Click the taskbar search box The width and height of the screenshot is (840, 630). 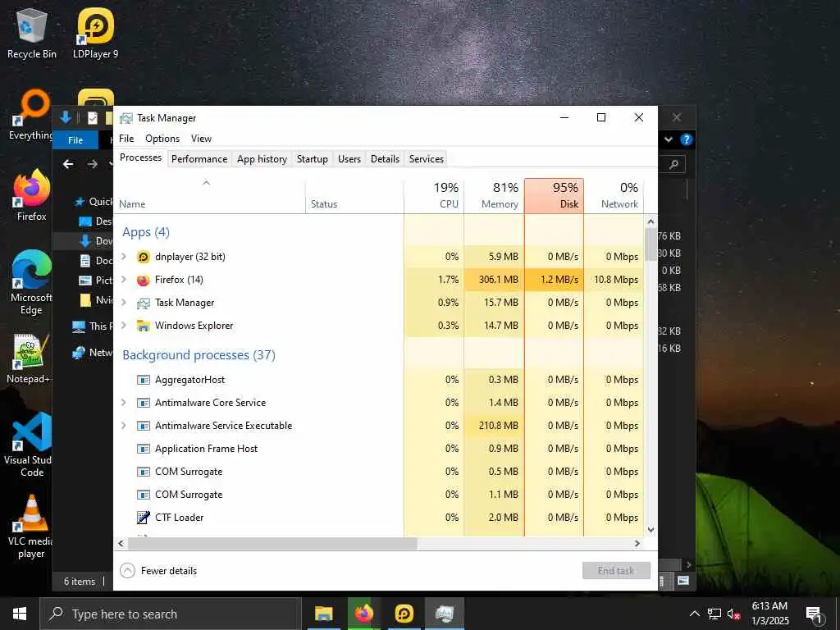171,614
